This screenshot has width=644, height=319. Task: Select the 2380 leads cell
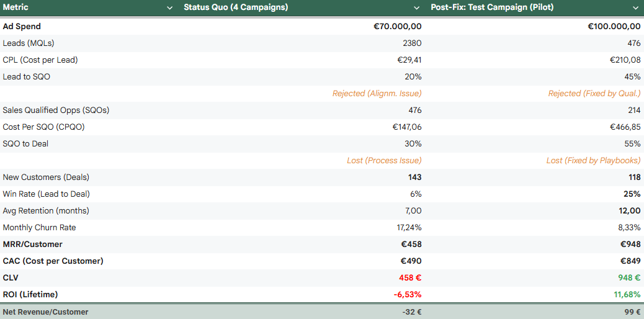click(x=412, y=43)
